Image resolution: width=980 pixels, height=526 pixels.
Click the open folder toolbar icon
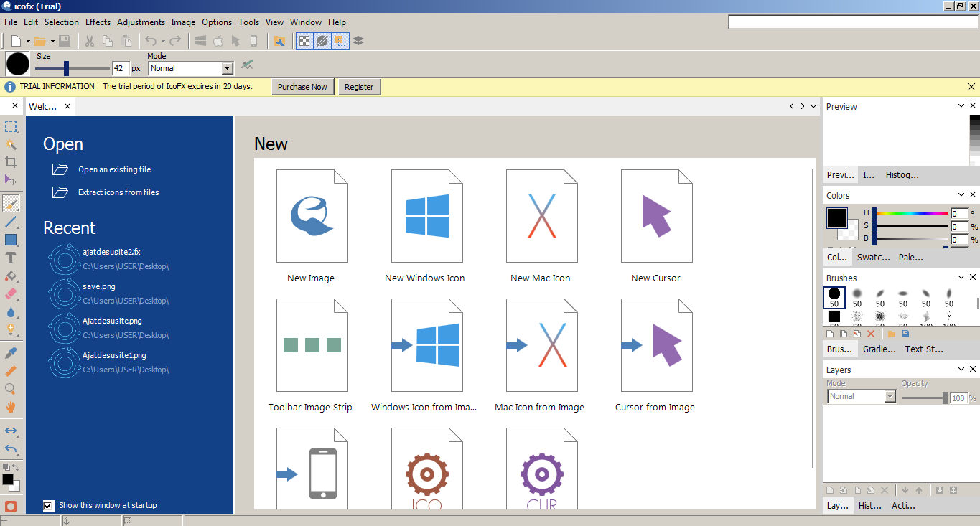click(x=40, y=41)
